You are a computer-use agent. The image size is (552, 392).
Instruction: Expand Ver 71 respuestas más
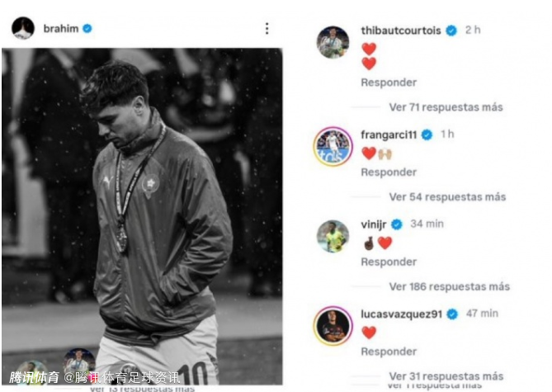(x=446, y=107)
